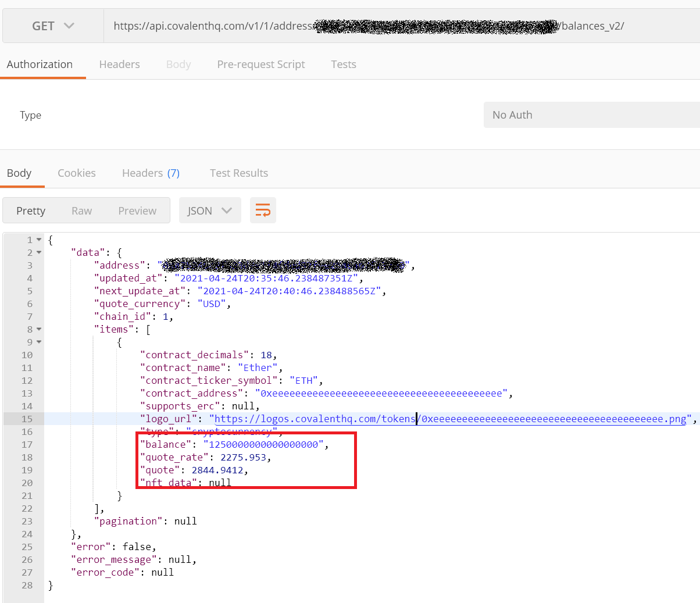The image size is (700, 603).
Task: Open the response Headers (7) tab
Action: point(151,173)
